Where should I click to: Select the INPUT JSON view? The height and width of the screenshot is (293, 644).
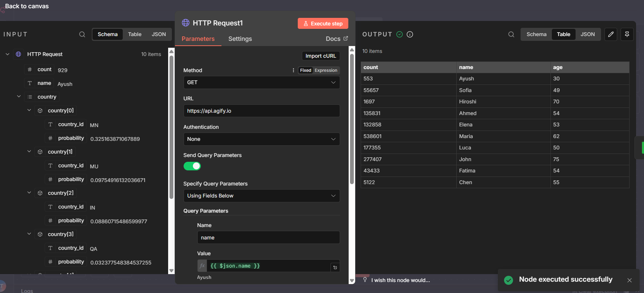click(159, 34)
